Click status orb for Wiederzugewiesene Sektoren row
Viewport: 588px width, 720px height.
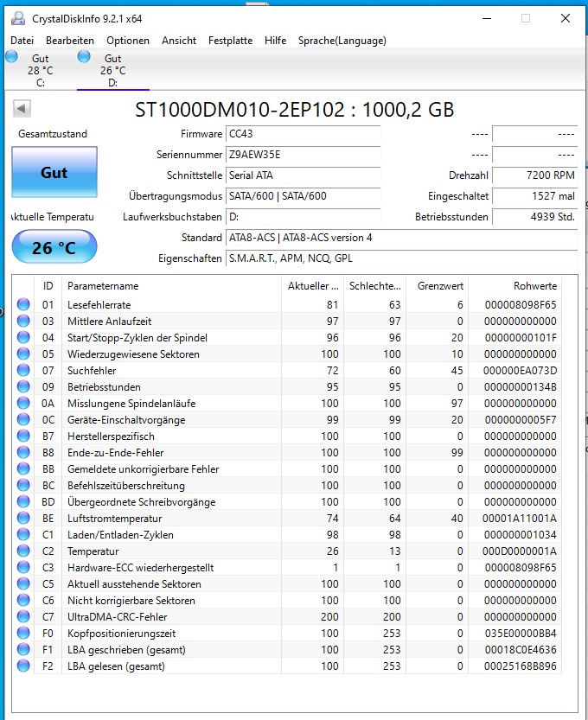(x=23, y=354)
